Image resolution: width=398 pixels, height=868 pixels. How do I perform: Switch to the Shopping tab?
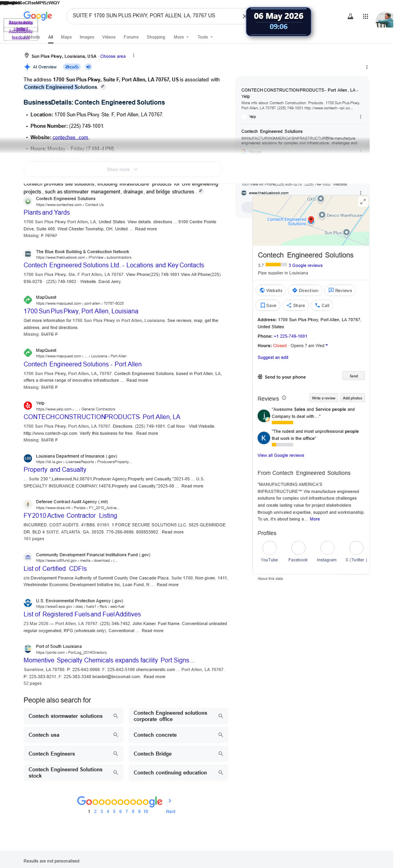[x=156, y=37]
